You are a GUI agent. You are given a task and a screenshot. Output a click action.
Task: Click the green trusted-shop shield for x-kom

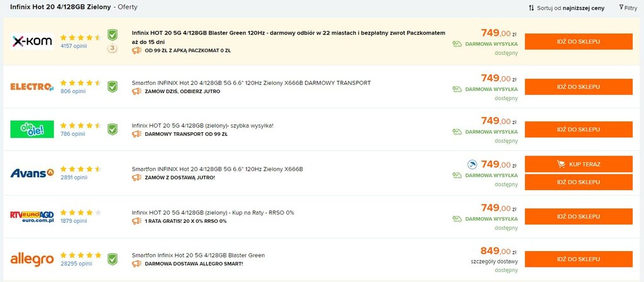point(113,35)
